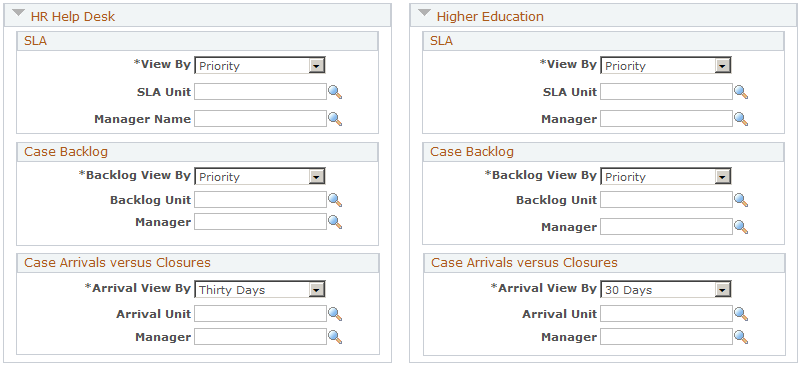The image size is (802, 368).
Task: Click the Case Backlog Manager magnifier in Higher Education
Action: point(741,227)
